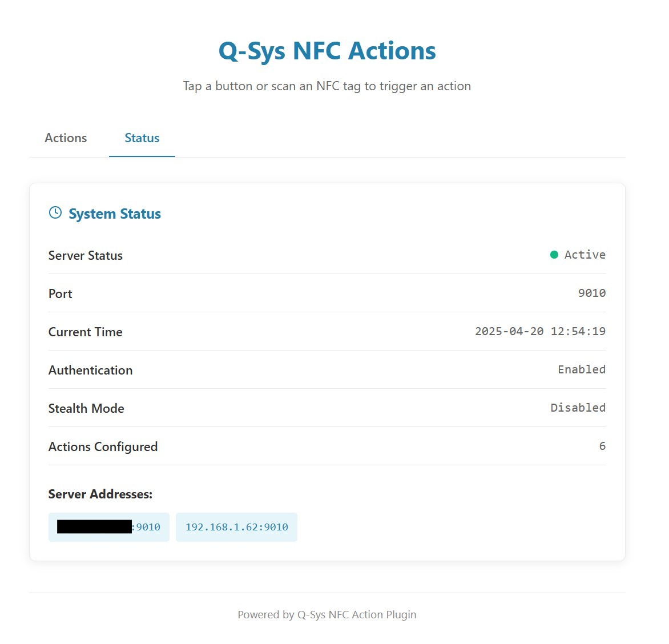Switch to the Actions tab
The width and height of the screenshot is (669, 644).
(66, 138)
